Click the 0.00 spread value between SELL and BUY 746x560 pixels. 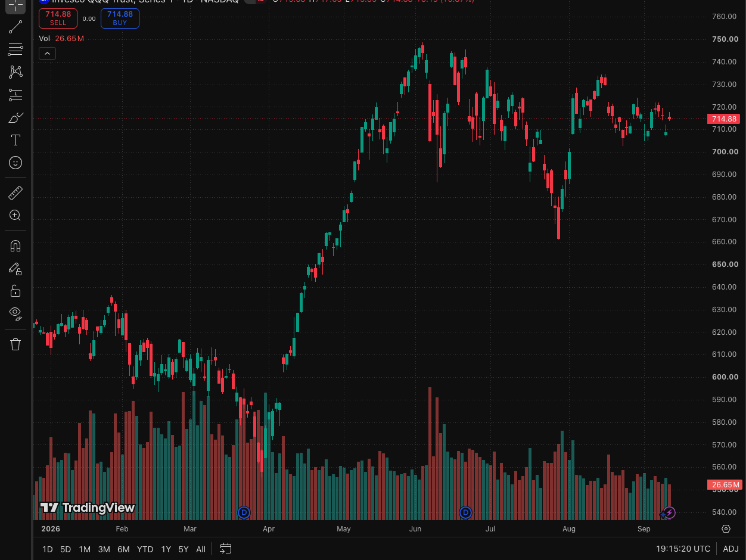tap(89, 18)
